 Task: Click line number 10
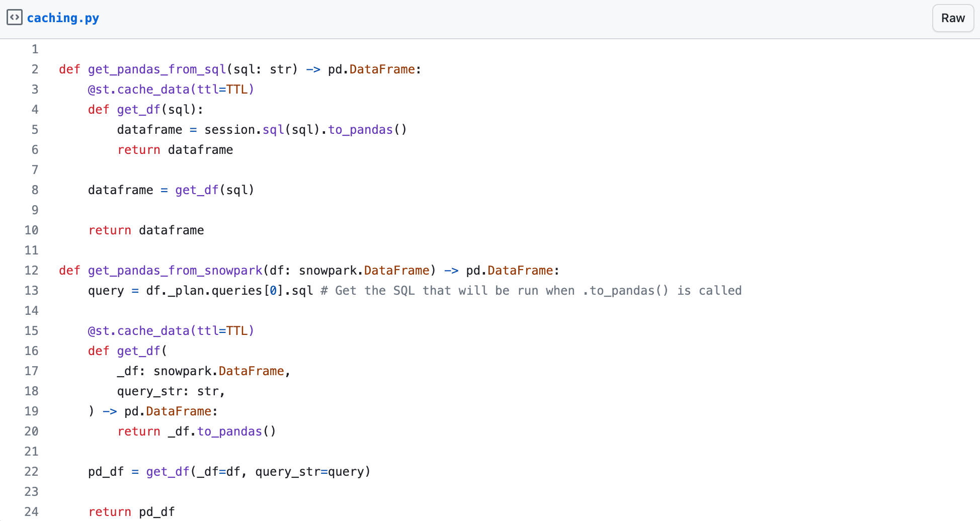pos(31,230)
